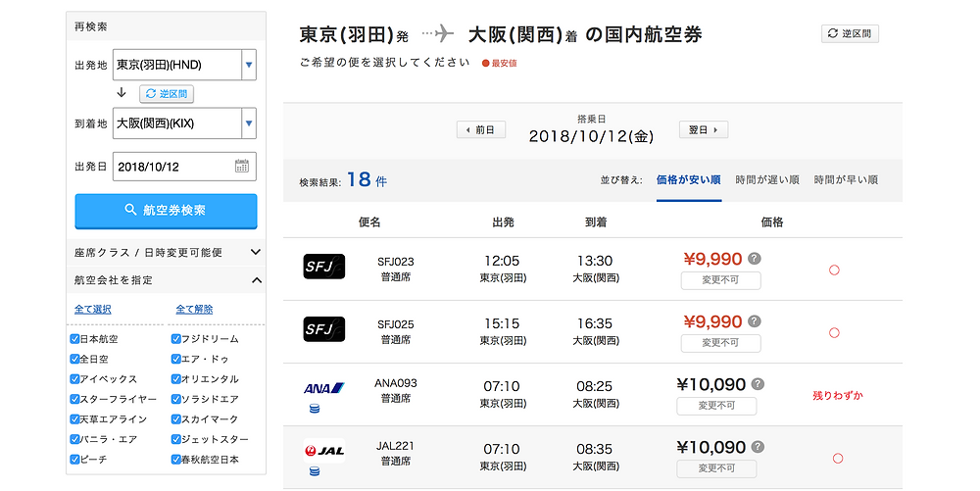Click the help icon next to ANA093 price
The image size is (980, 491).
click(759, 384)
